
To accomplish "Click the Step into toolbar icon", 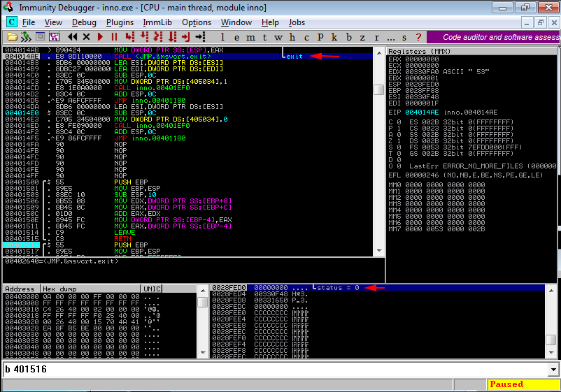I will (x=130, y=36).
